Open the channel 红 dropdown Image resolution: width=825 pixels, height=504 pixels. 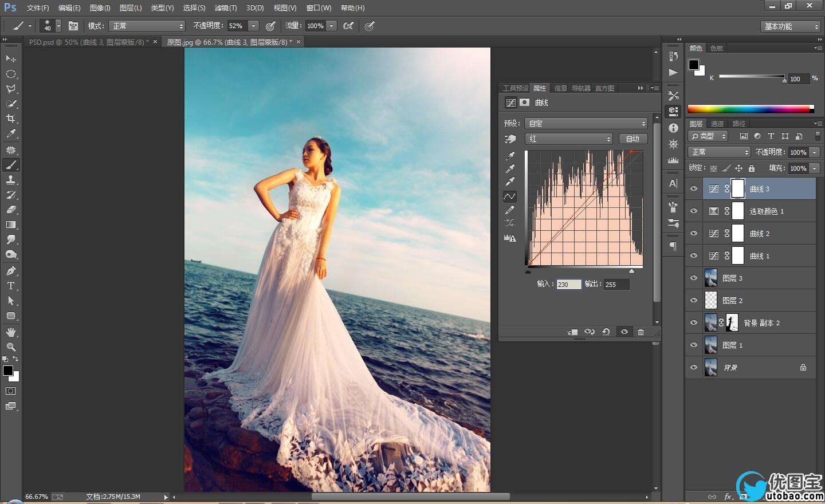568,139
